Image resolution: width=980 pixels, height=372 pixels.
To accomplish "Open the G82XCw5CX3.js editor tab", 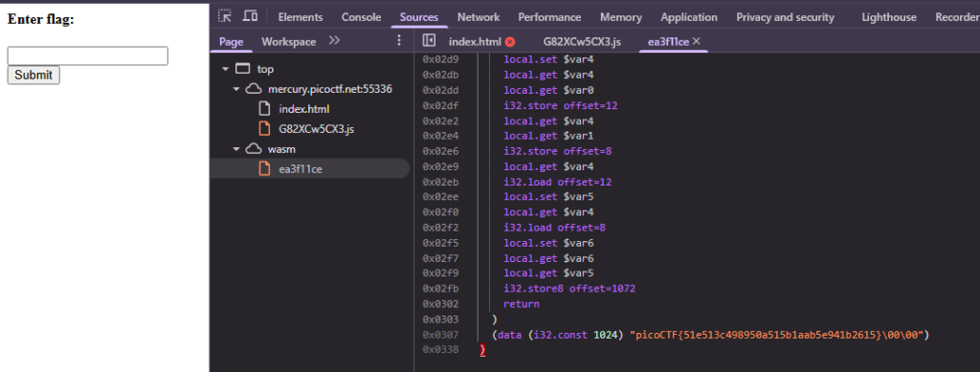I will point(582,42).
